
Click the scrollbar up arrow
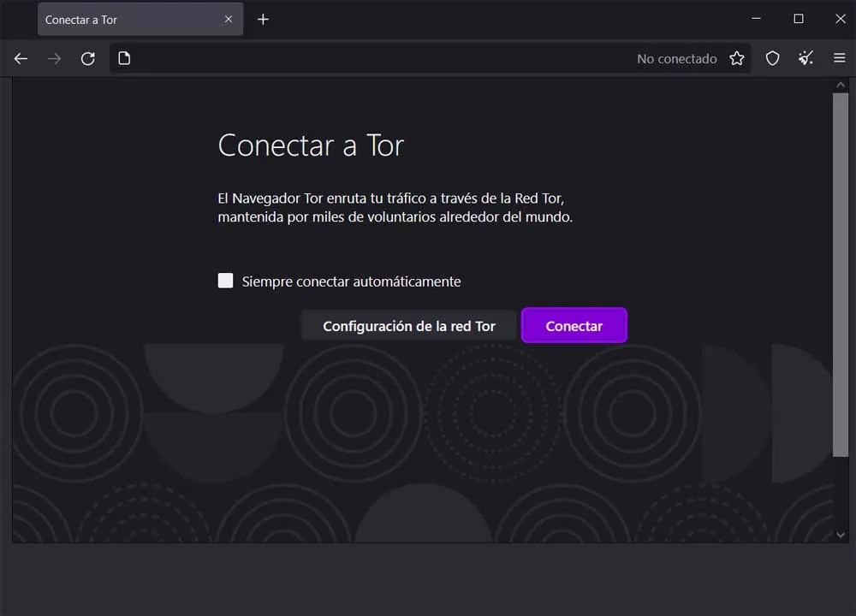(841, 85)
